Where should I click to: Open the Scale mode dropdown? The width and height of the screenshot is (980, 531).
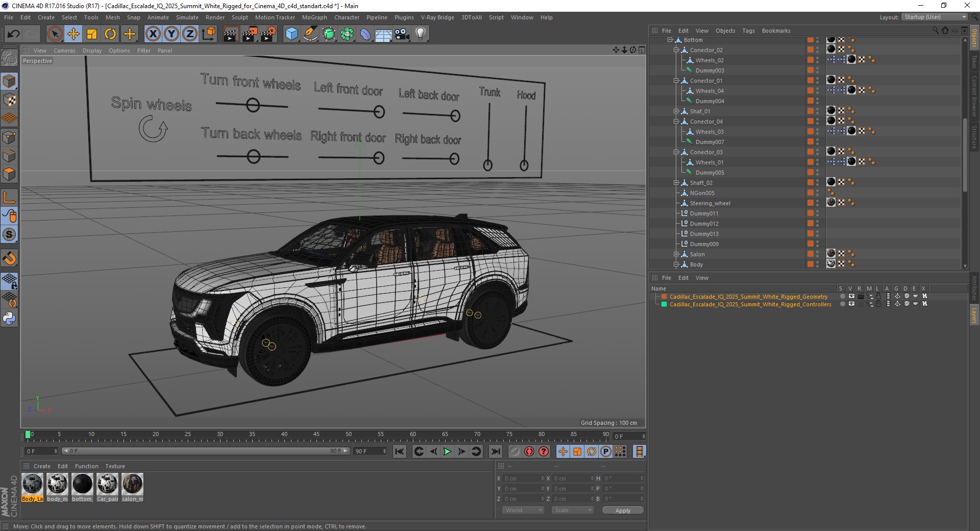point(573,510)
